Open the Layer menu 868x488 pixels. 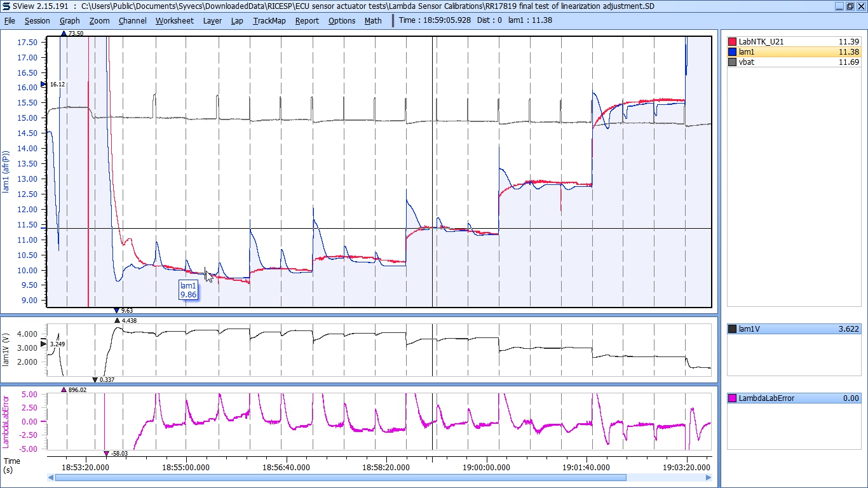(x=212, y=20)
